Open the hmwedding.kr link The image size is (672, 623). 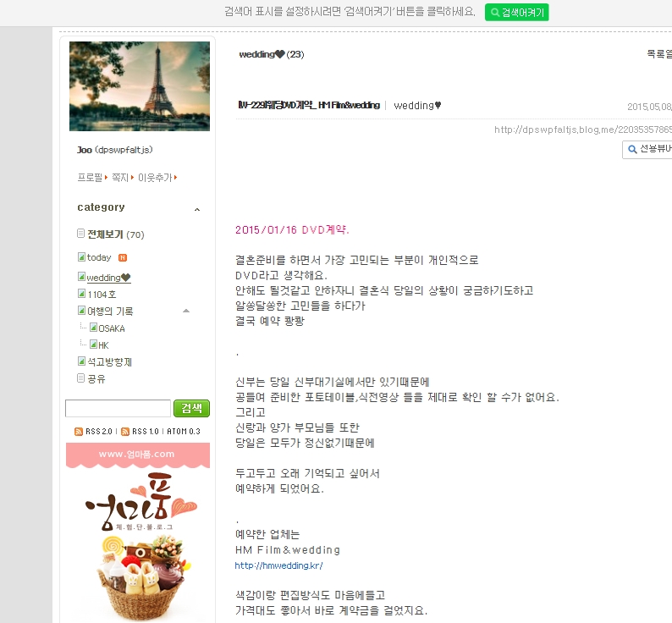click(278, 565)
